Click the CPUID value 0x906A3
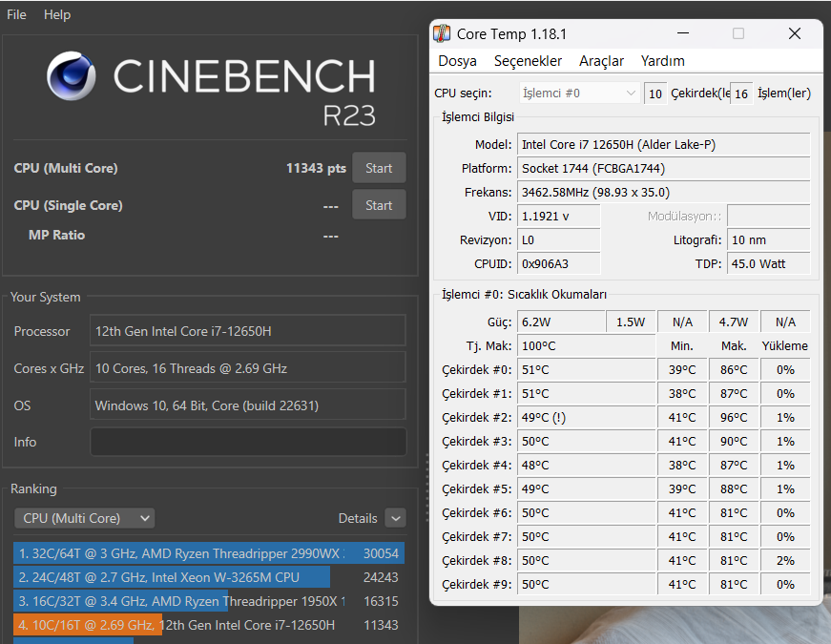831x644 pixels. coord(558,263)
